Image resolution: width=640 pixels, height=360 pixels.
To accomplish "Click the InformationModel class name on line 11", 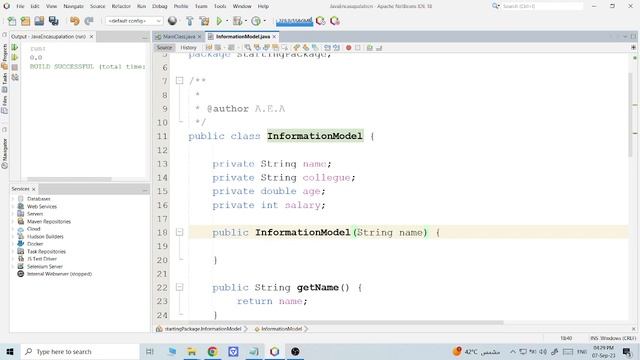I will click(315, 136).
